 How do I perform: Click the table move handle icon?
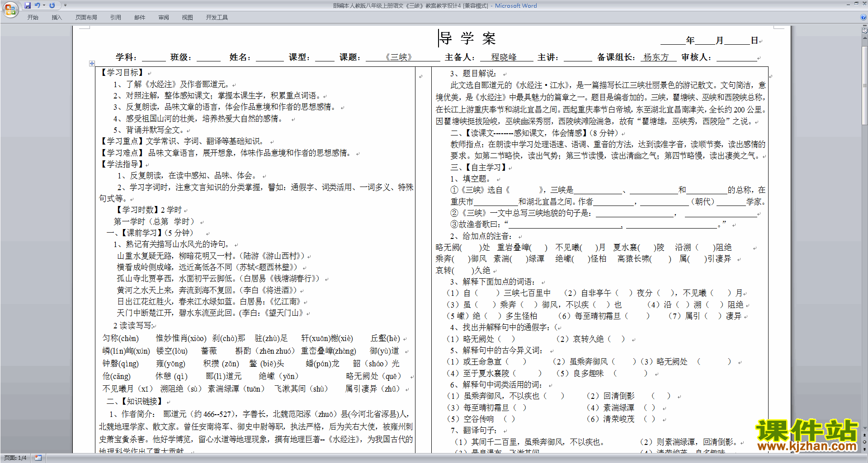[x=92, y=64]
